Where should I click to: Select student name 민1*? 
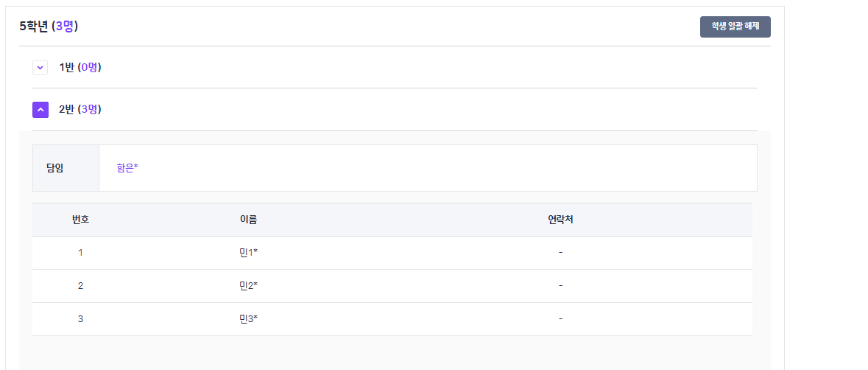[x=248, y=253]
